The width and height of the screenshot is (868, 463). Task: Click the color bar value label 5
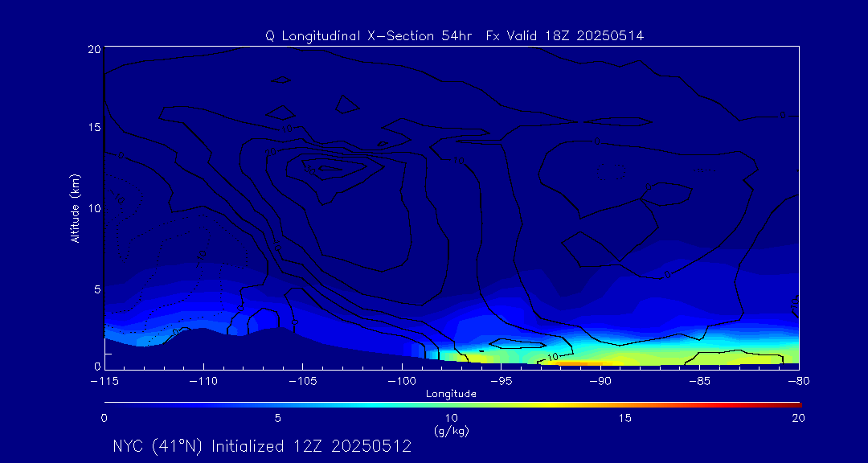(x=277, y=418)
